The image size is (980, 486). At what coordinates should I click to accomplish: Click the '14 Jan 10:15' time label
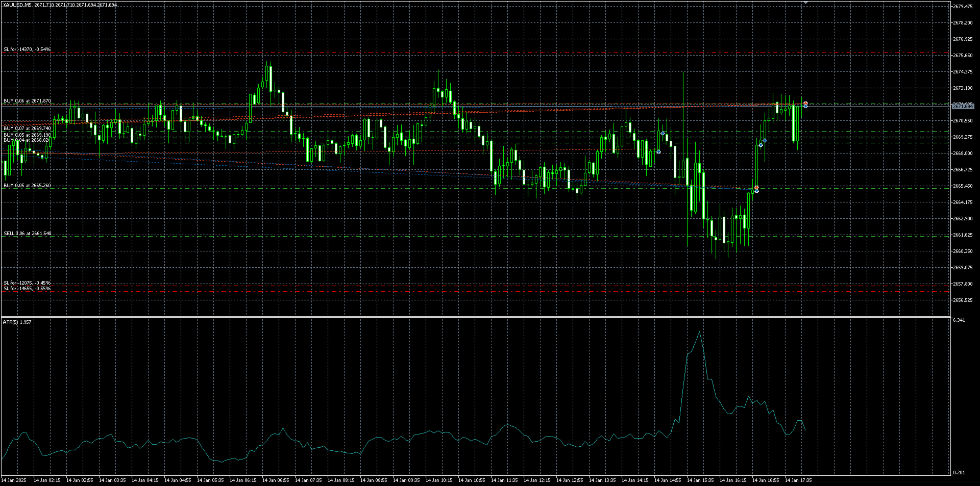(x=439, y=480)
